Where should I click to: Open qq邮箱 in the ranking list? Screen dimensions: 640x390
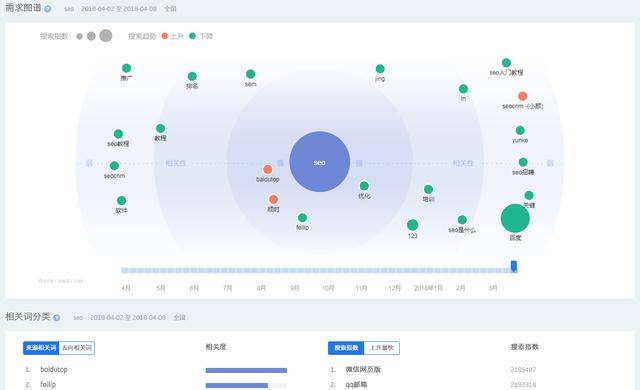click(356, 384)
